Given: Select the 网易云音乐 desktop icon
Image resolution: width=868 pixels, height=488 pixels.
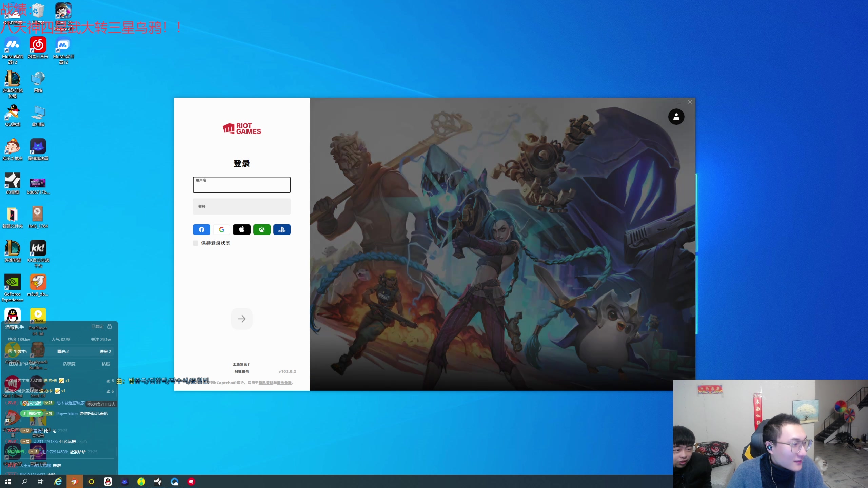Looking at the screenshot, I should point(38,48).
